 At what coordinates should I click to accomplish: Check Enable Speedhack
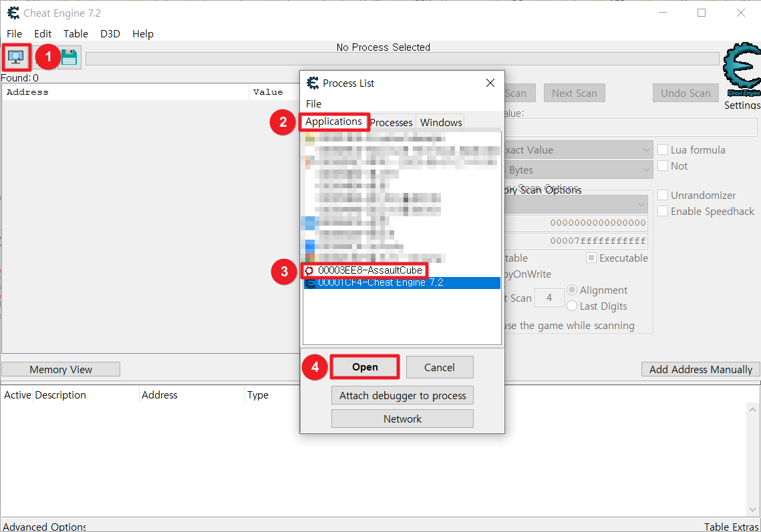pos(663,212)
